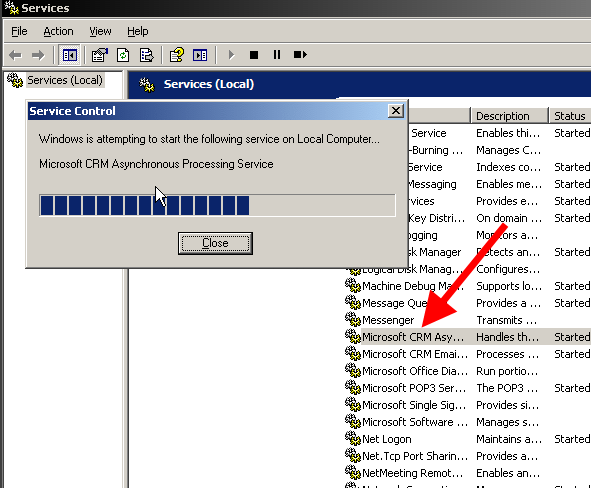The width and height of the screenshot is (591, 488).
Task: Select Microsoft POP3 Ser... service
Action: click(414, 388)
